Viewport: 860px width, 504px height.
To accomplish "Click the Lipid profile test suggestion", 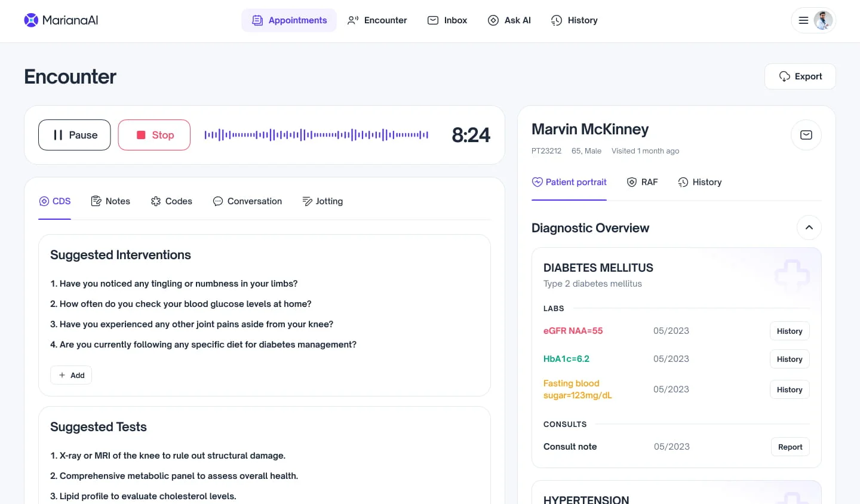I will [x=143, y=496].
